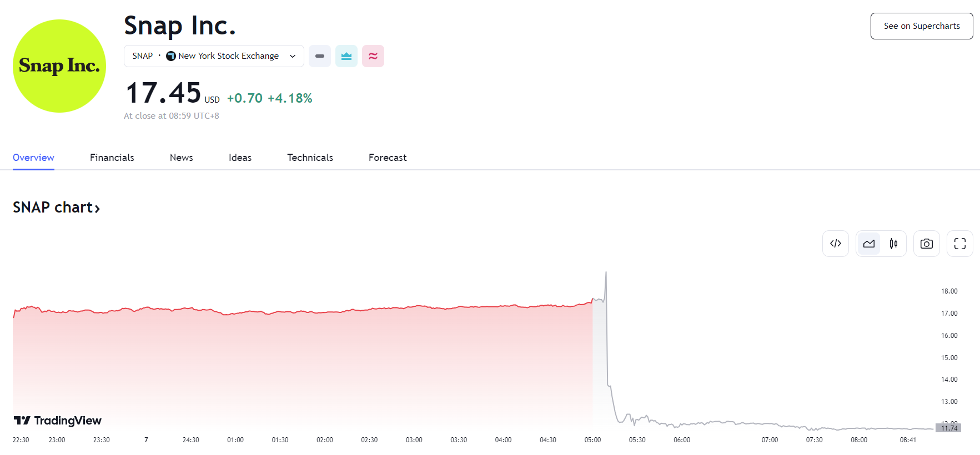
Task: Switch chart to candlestick style
Action: click(x=893, y=244)
